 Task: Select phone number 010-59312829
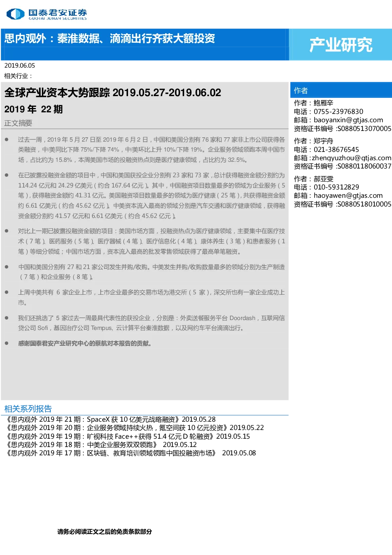pos(336,187)
